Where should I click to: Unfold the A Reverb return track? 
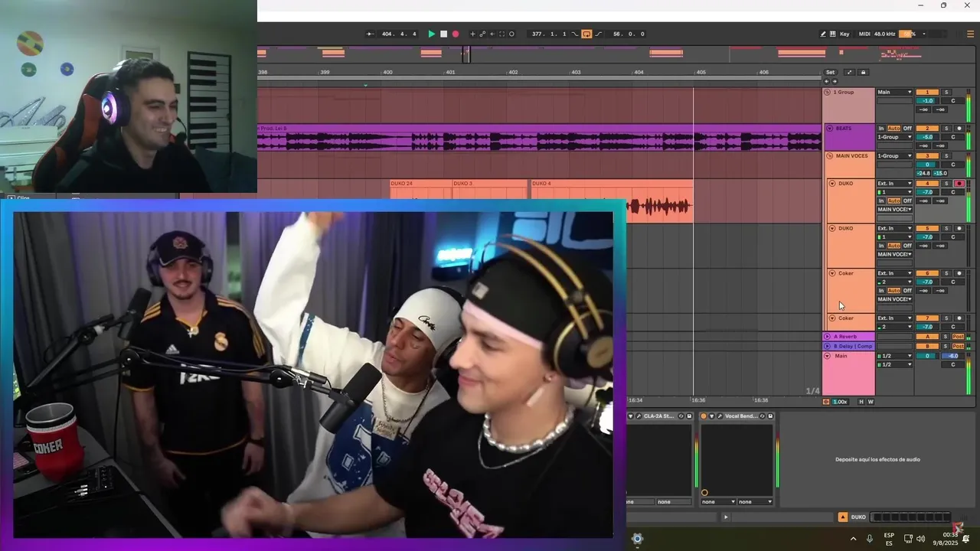[x=827, y=337]
